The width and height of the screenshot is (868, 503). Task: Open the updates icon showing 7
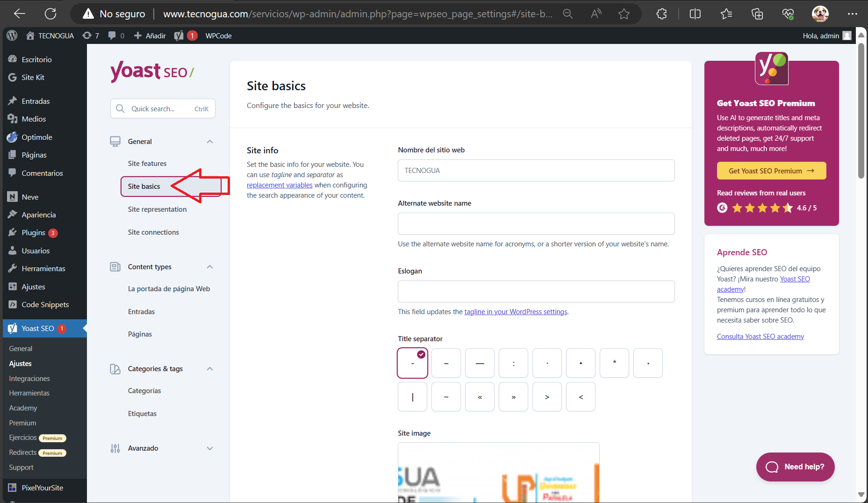coord(91,36)
